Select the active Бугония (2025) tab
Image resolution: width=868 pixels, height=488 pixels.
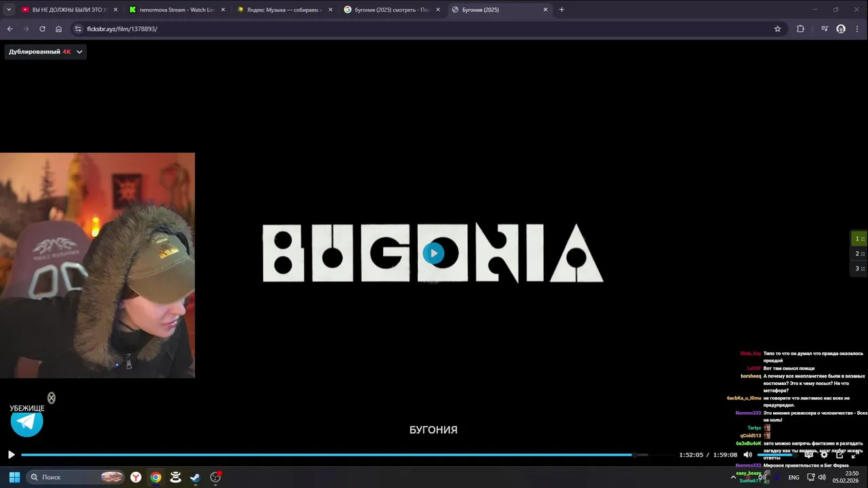point(500,9)
